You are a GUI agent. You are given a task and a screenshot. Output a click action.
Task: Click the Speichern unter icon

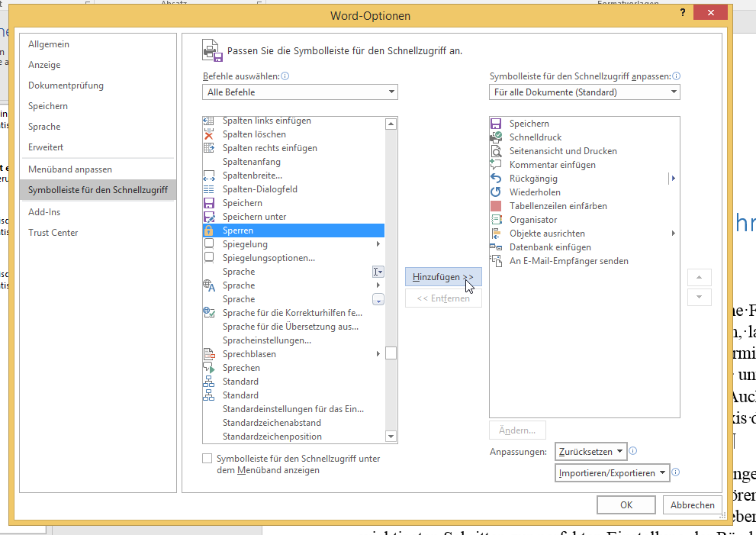click(209, 217)
